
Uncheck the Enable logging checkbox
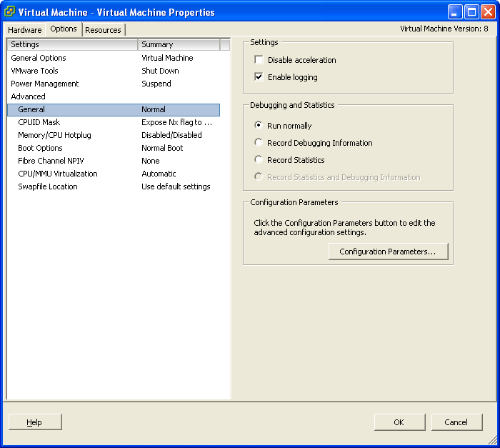[x=259, y=77]
